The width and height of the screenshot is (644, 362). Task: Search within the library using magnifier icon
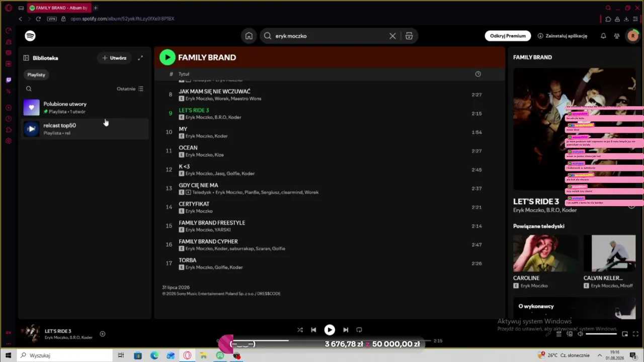(x=29, y=89)
